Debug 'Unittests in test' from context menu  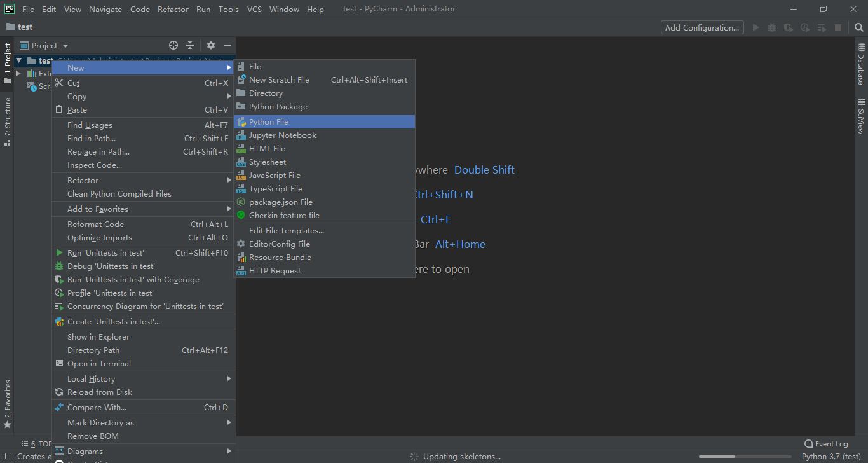pyautogui.click(x=144, y=266)
